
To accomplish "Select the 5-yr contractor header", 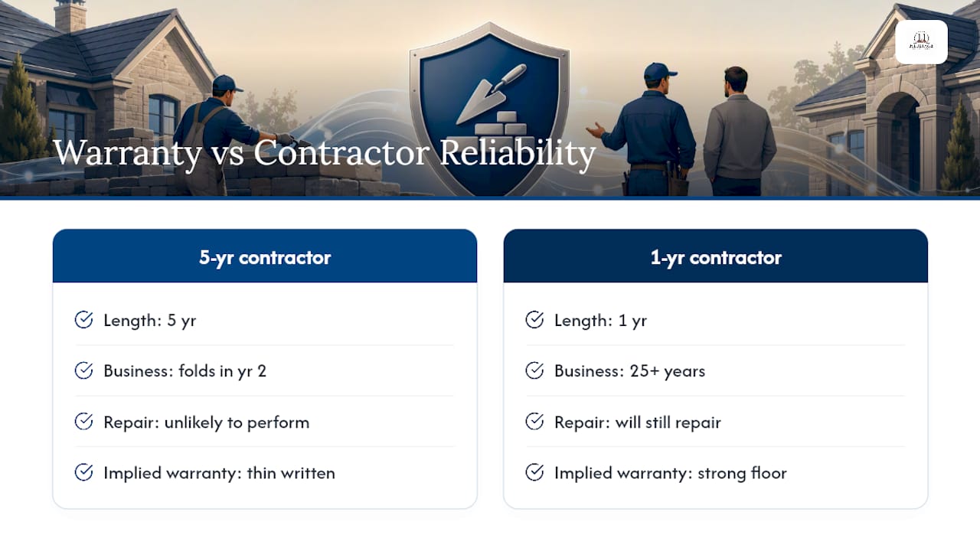I will point(265,256).
